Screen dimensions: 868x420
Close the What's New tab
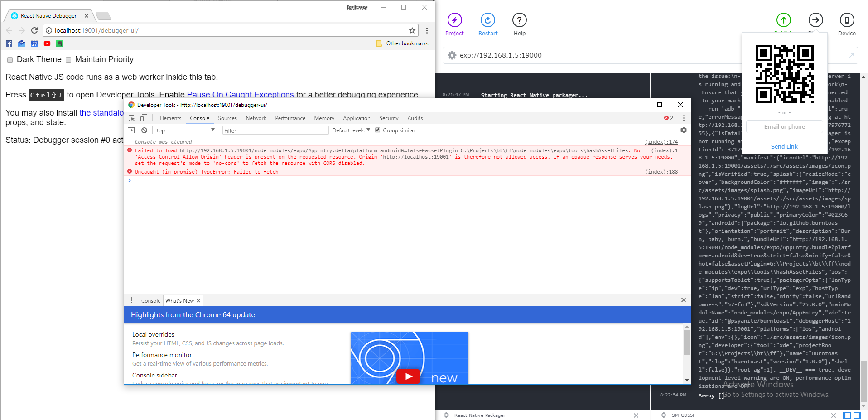pos(198,300)
